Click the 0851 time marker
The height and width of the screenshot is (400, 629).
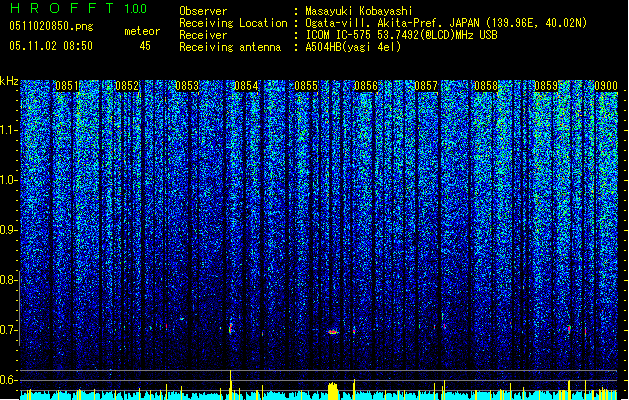pos(67,86)
